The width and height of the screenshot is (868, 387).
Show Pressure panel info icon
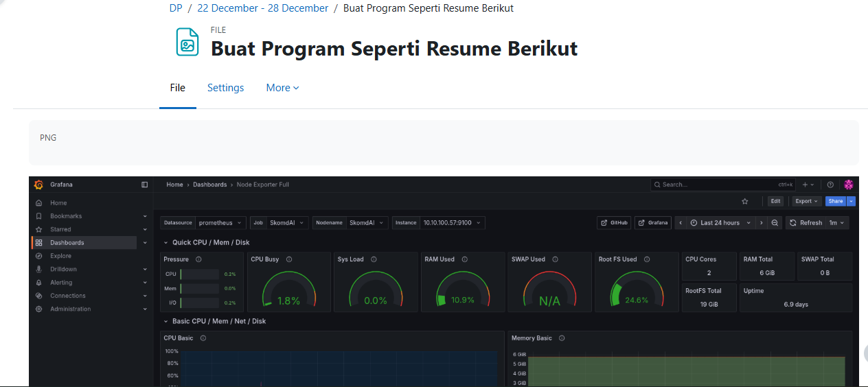(x=198, y=259)
